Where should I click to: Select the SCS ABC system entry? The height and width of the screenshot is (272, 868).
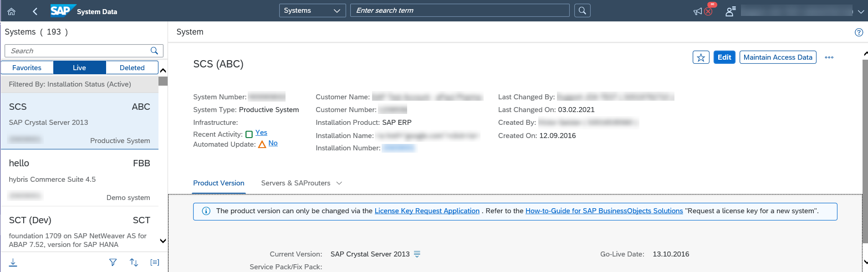pyautogui.click(x=79, y=121)
